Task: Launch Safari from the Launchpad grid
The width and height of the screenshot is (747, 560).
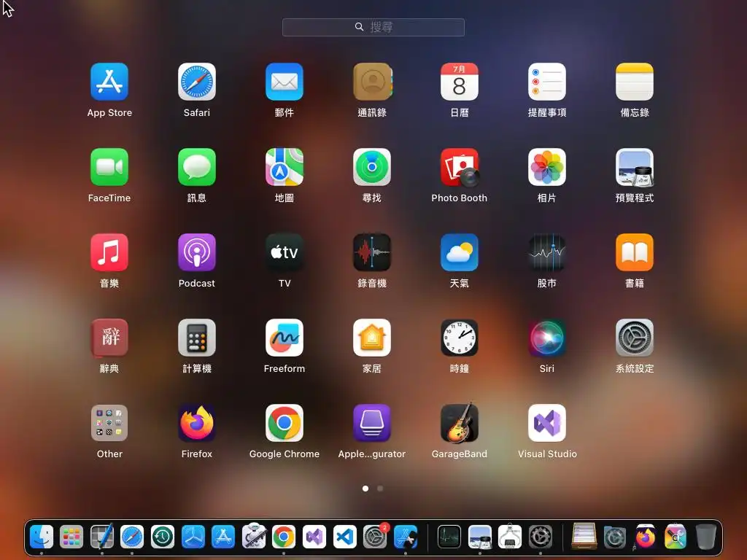Action: click(197, 82)
